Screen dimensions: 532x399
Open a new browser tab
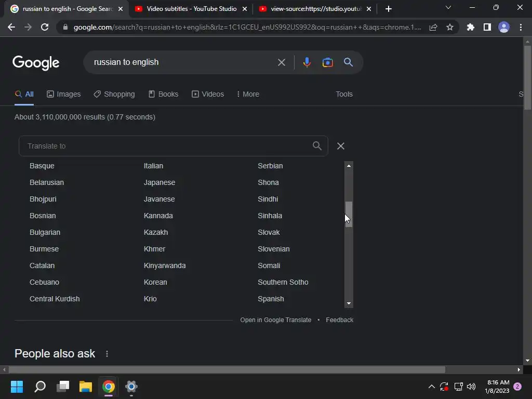click(x=389, y=9)
